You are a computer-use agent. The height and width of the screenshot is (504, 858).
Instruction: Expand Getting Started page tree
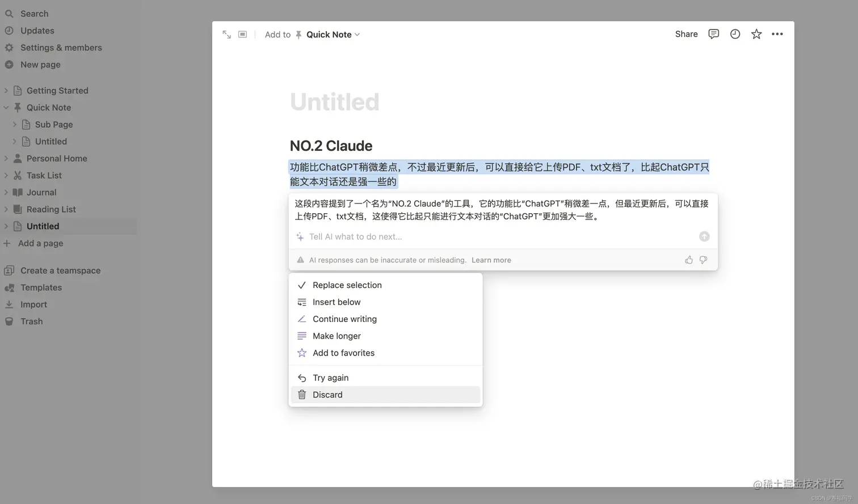pos(6,91)
